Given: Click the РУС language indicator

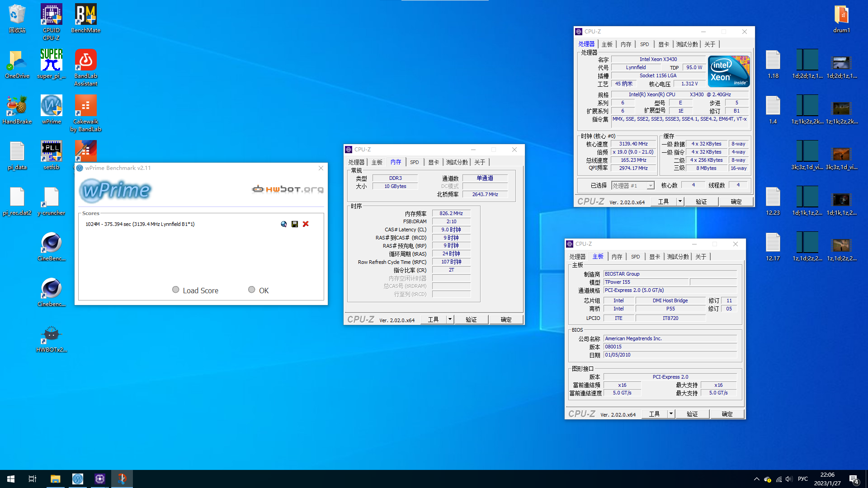Looking at the screenshot, I should pos(803,479).
